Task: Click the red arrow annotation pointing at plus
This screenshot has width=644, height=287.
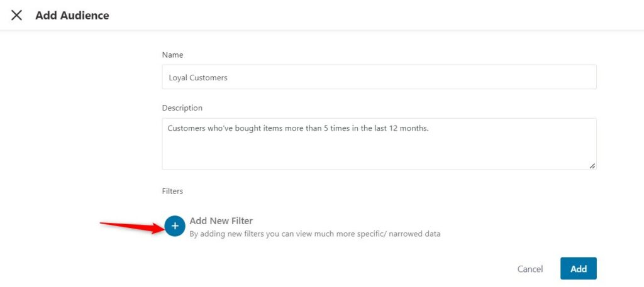Action: 132,227
